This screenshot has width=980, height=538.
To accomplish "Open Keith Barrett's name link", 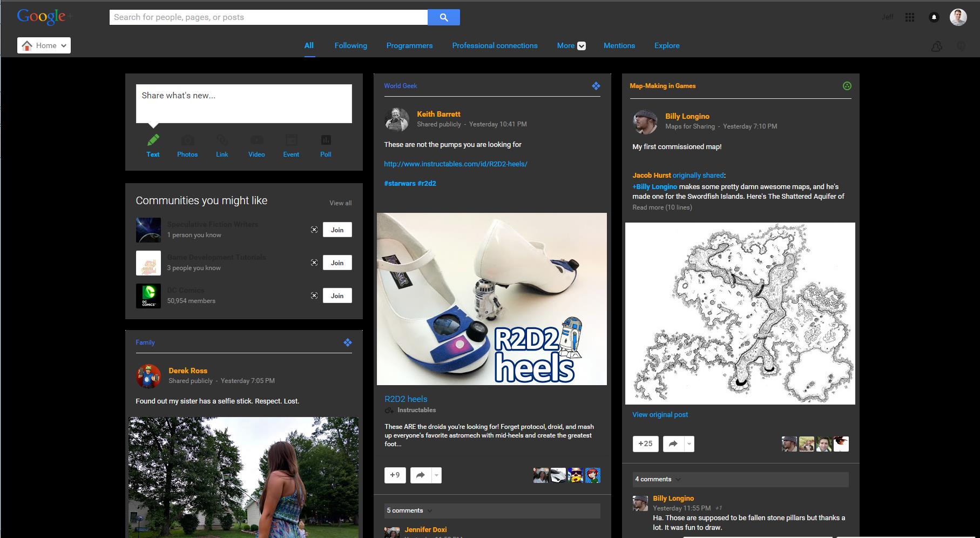I will click(438, 114).
